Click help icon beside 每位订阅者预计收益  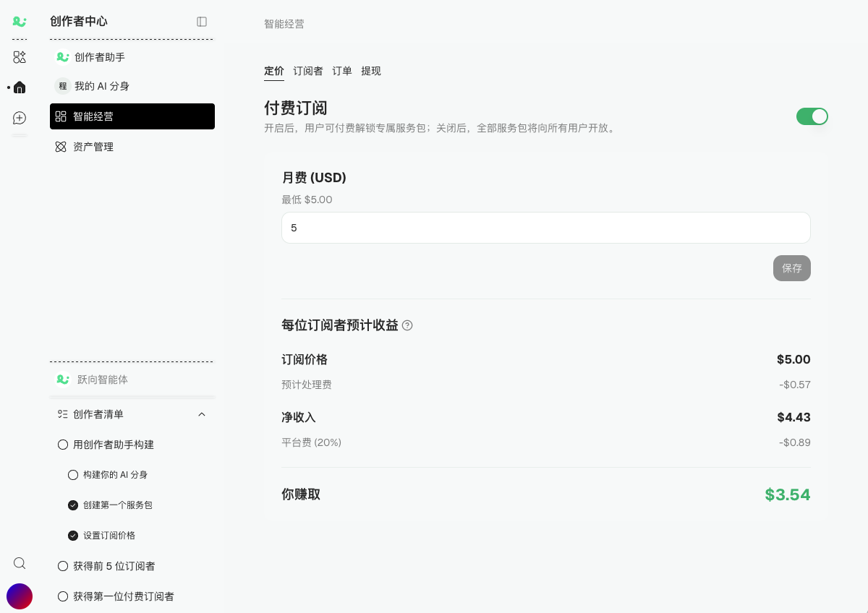coord(407,325)
